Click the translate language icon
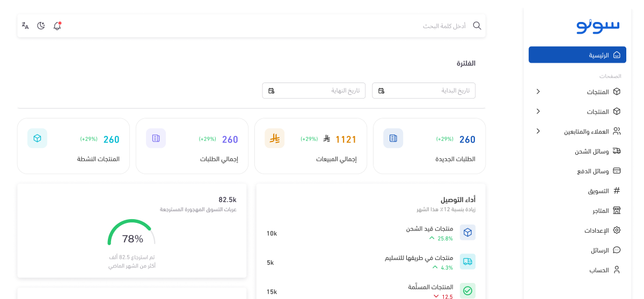 point(25,26)
